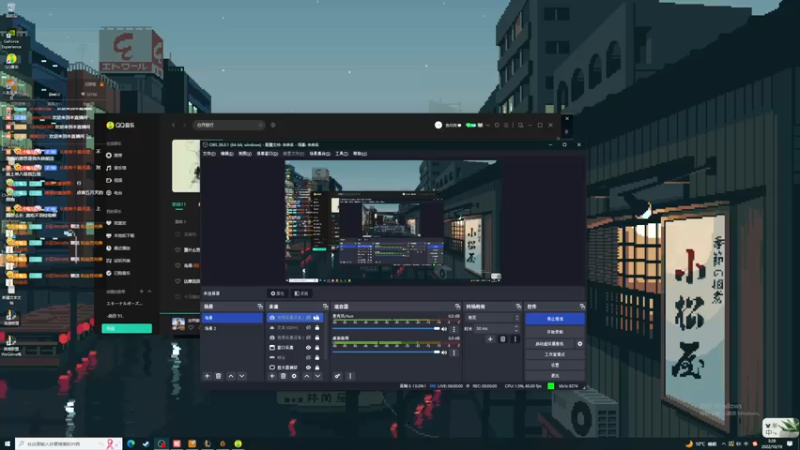Show the Window Capture source eye
800x450 pixels.
pyautogui.click(x=308, y=347)
